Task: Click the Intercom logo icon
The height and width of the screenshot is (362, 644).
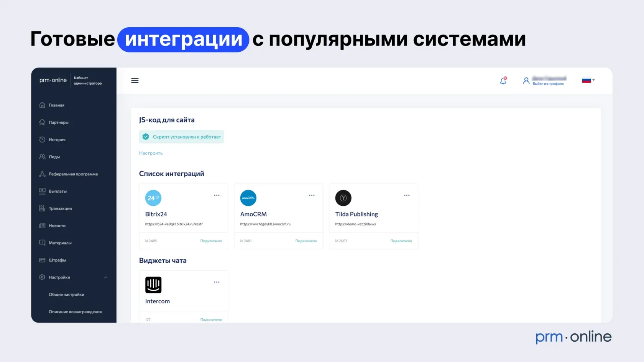Action: [x=153, y=285]
